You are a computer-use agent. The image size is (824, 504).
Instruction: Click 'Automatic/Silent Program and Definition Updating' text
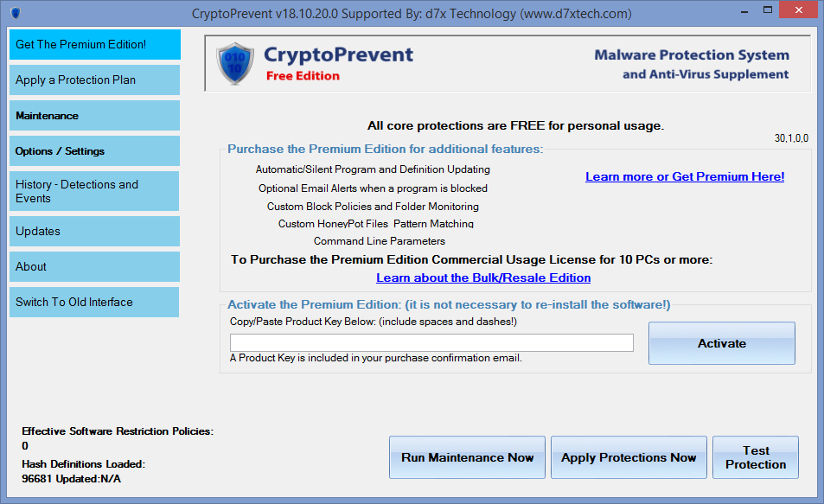[373, 169]
